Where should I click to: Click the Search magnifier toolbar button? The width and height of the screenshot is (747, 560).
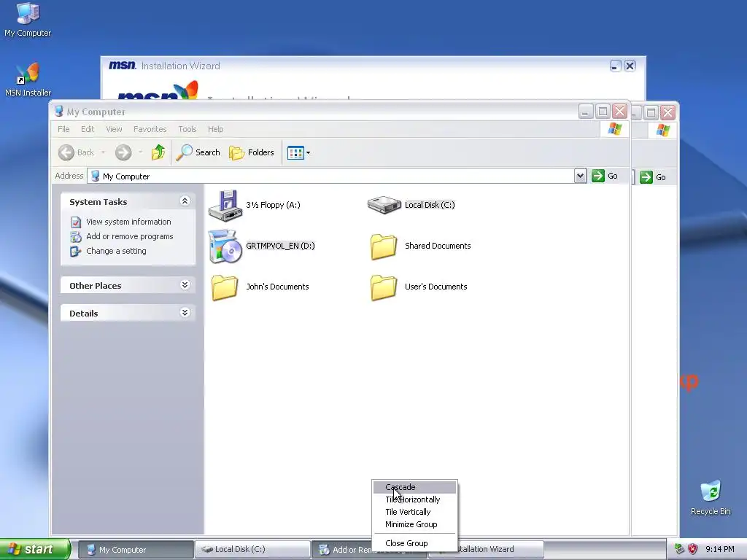198,152
